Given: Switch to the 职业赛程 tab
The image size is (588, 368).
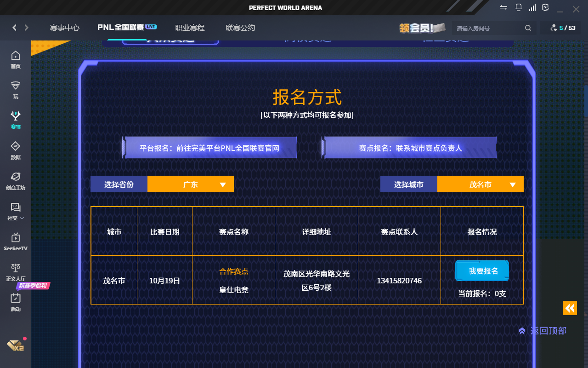Looking at the screenshot, I should pos(190,28).
